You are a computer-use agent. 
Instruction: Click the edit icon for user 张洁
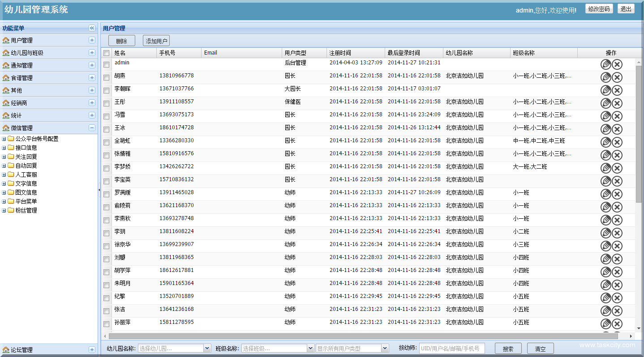click(x=605, y=311)
